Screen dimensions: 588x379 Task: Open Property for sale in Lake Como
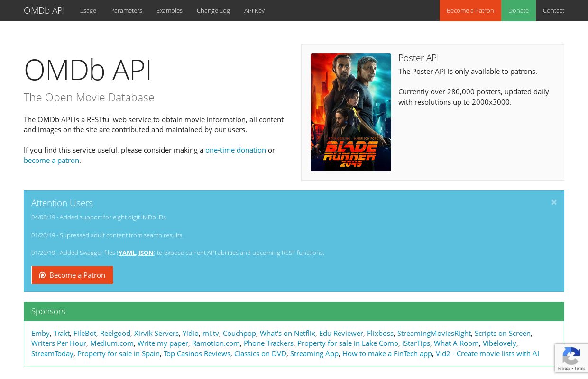click(x=348, y=343)
